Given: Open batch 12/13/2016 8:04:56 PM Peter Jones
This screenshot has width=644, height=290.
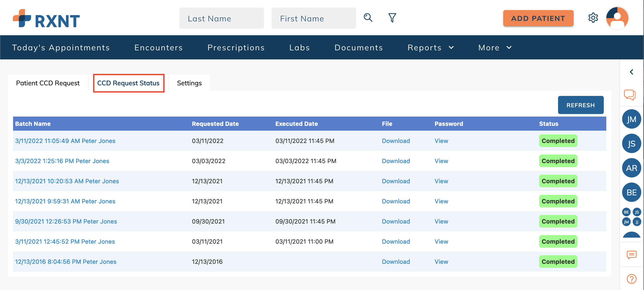Looking at the screenshot, I should 66,262.
